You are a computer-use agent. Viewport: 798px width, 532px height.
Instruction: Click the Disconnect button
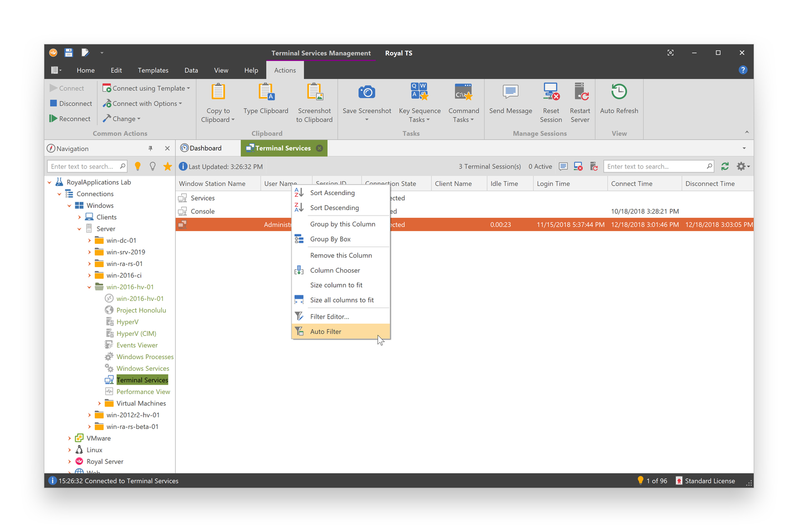pos(71,104)
